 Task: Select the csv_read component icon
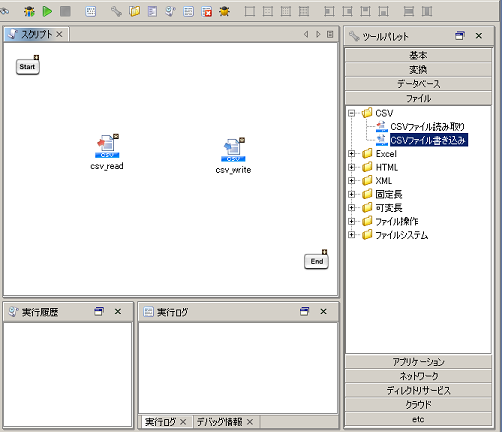point(107,146)
